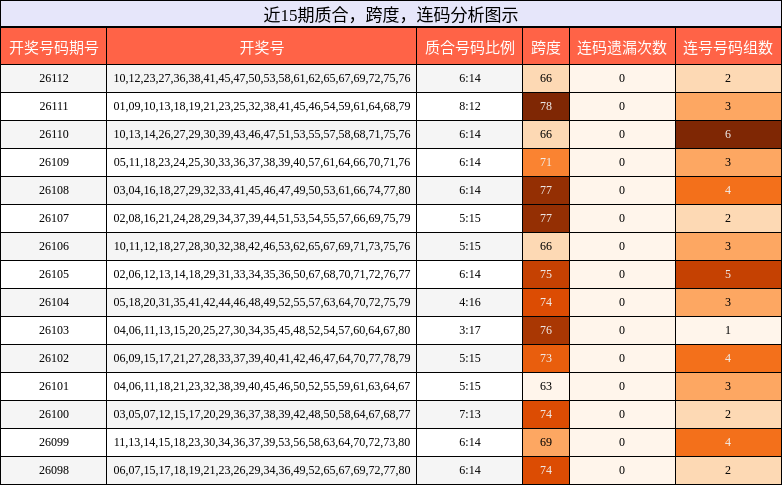Click consecutive group count 4 in row 26102
The height and width of the screenshot is (485, 782).
point(728,358)
